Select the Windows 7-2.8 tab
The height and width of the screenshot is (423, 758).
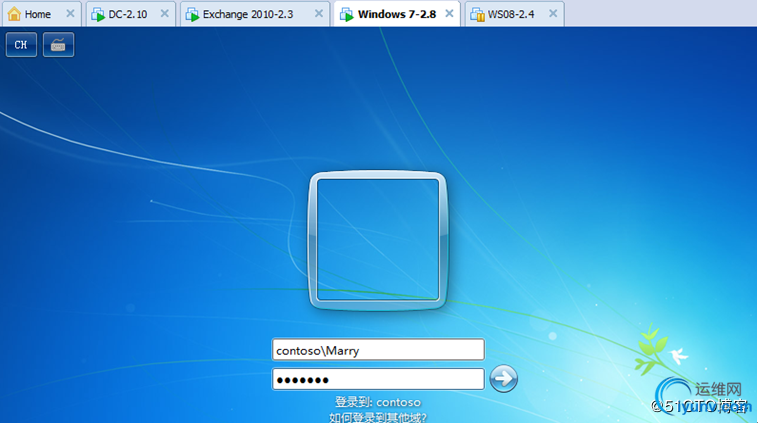click(397, 14)
